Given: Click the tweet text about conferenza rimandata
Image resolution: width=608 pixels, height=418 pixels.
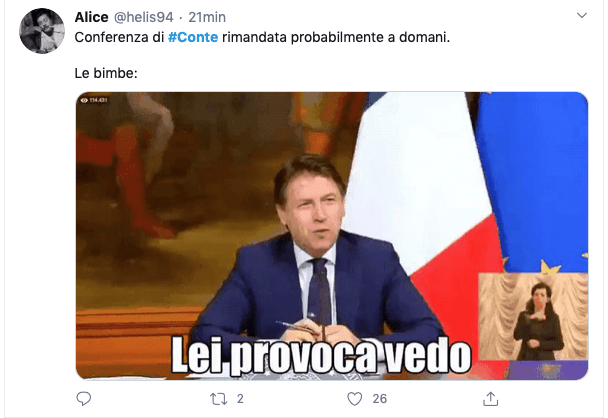Looking at the screenshot, I should [262, 37].
